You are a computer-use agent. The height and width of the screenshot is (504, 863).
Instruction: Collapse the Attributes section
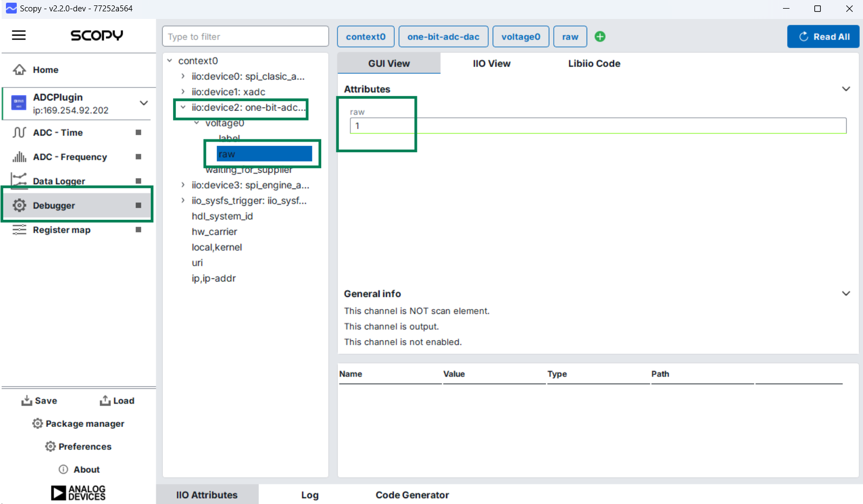846,89
